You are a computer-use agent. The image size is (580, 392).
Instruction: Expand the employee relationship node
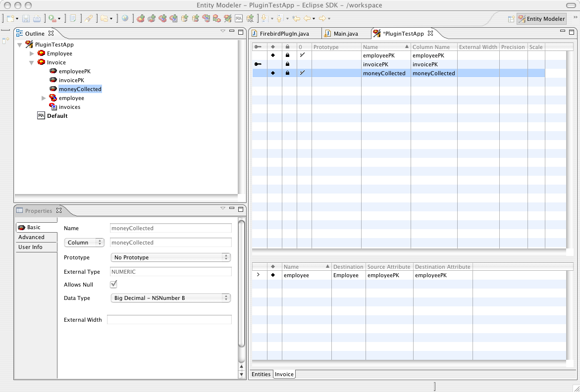click(44, 98)
